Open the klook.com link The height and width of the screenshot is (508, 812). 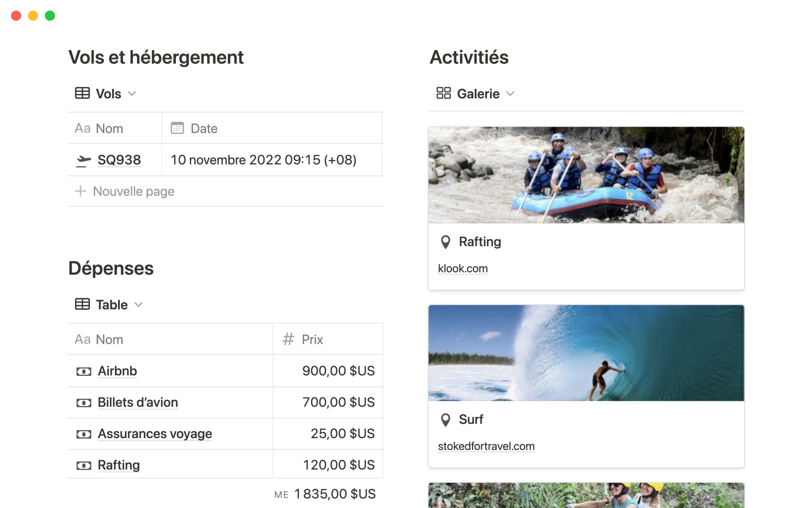[463, 269]
